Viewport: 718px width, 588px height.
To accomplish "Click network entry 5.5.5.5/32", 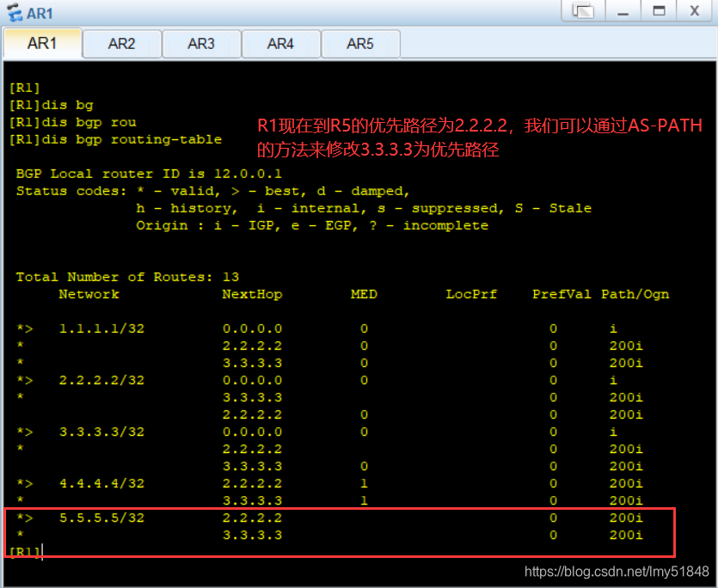I will point(101,518).
